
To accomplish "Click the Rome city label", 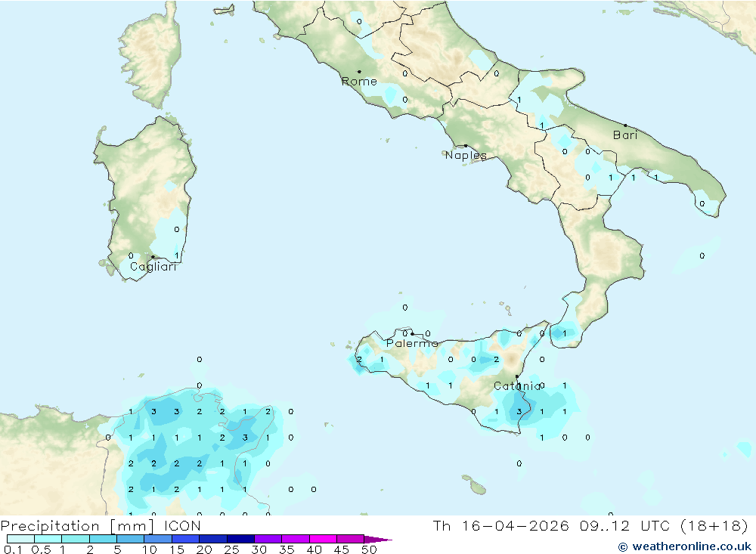I will click(x=359, y=82).
